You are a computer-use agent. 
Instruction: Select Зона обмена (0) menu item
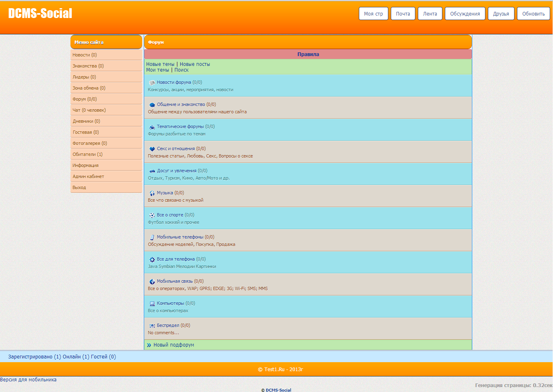tap(106, 88)
